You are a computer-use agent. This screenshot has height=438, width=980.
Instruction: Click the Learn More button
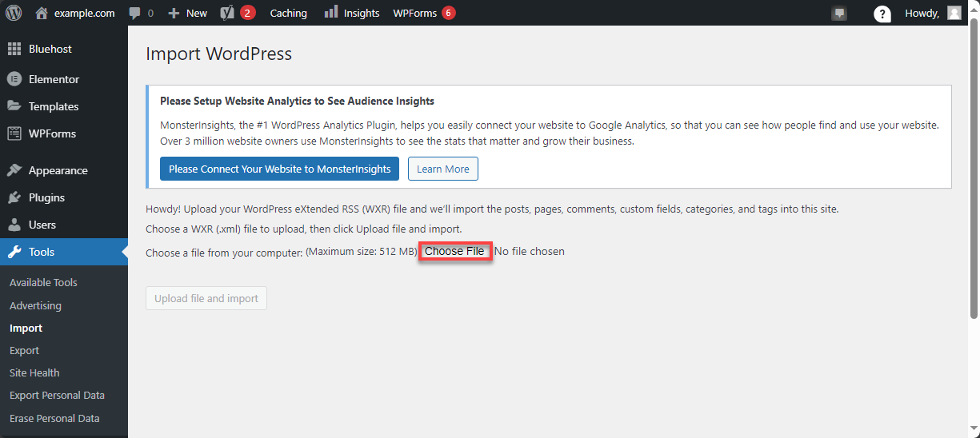click(443, 169)
